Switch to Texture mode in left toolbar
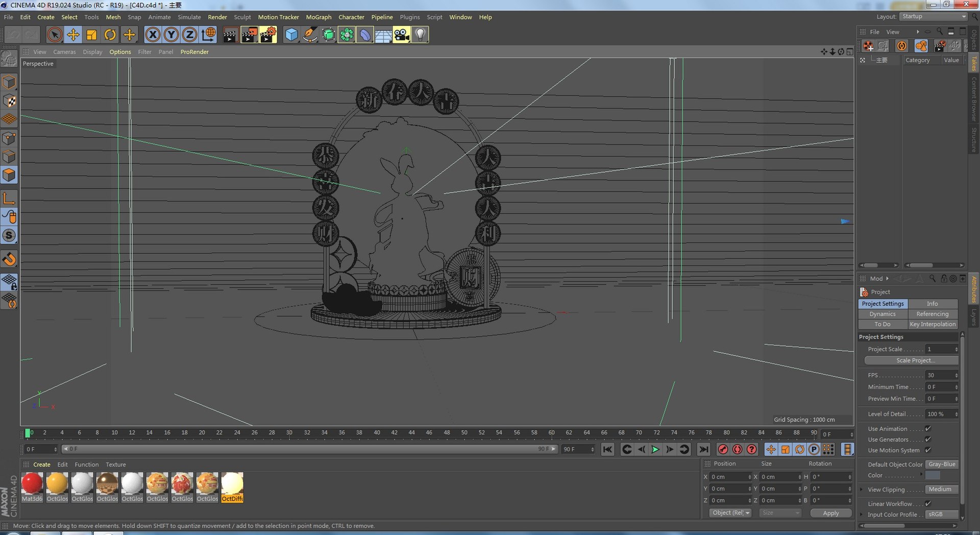The width and height of the screenshot is (980, 535). pos(9,101)
